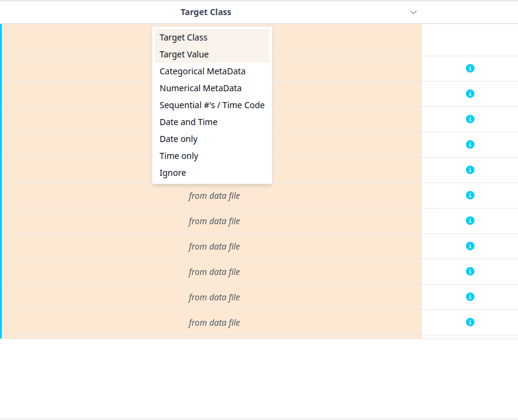Open the Target Class header dropdown chevron
518x420 pixels.
[413, 12]
